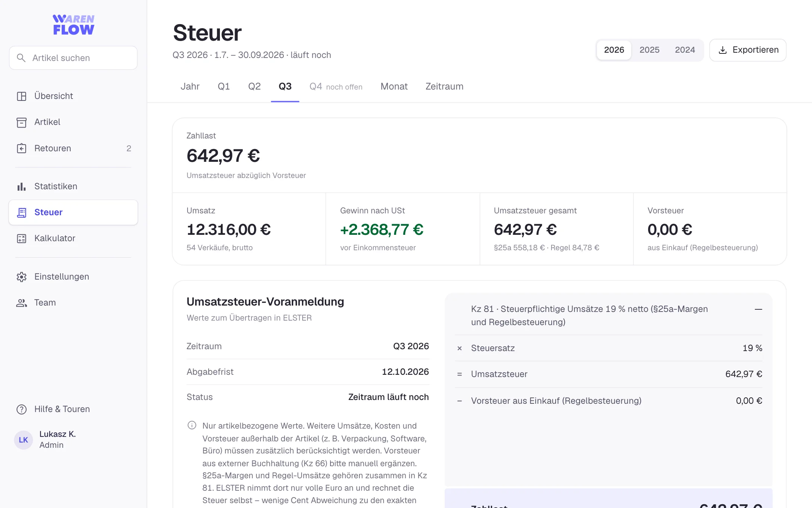Select Steuer in the sidebar
This screenshot has width=812, height=508.
[x=73, y=213]
